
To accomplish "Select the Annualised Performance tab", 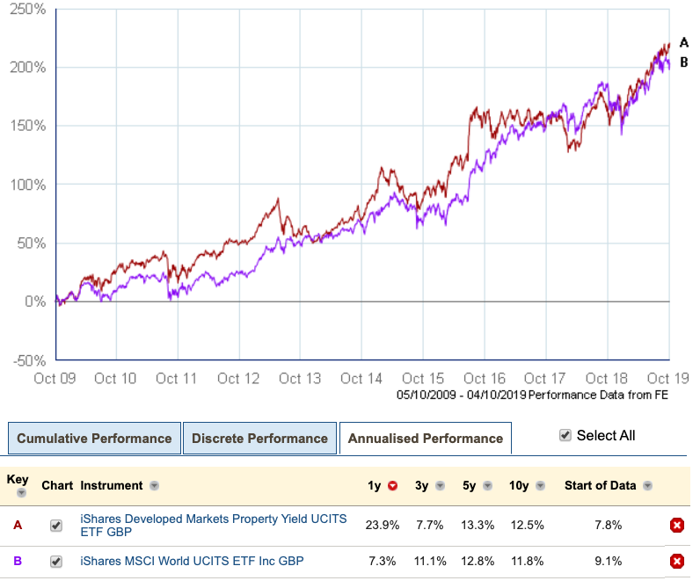I will (x=425, y=439).
